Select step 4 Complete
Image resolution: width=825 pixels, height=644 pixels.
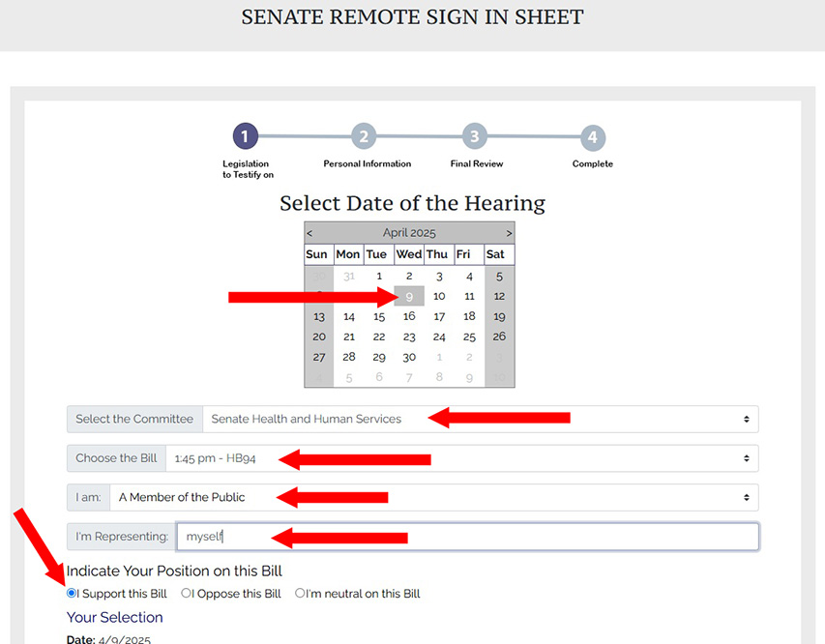(592, 136)
